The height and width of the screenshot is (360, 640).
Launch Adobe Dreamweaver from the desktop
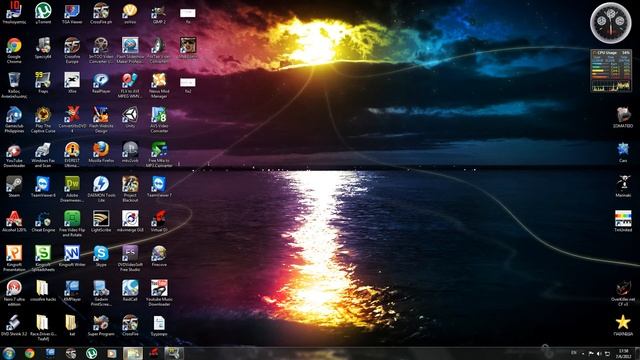(72, 189)
